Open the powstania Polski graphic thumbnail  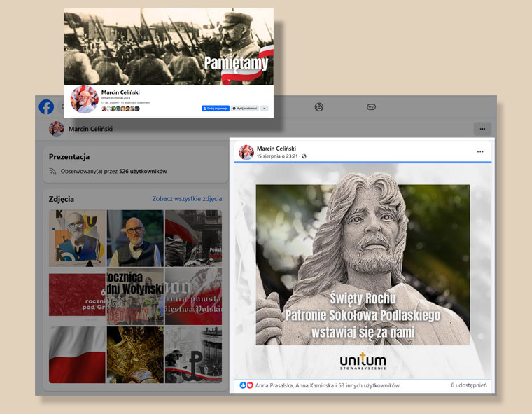pyautogui.click(x=193, y=296)
